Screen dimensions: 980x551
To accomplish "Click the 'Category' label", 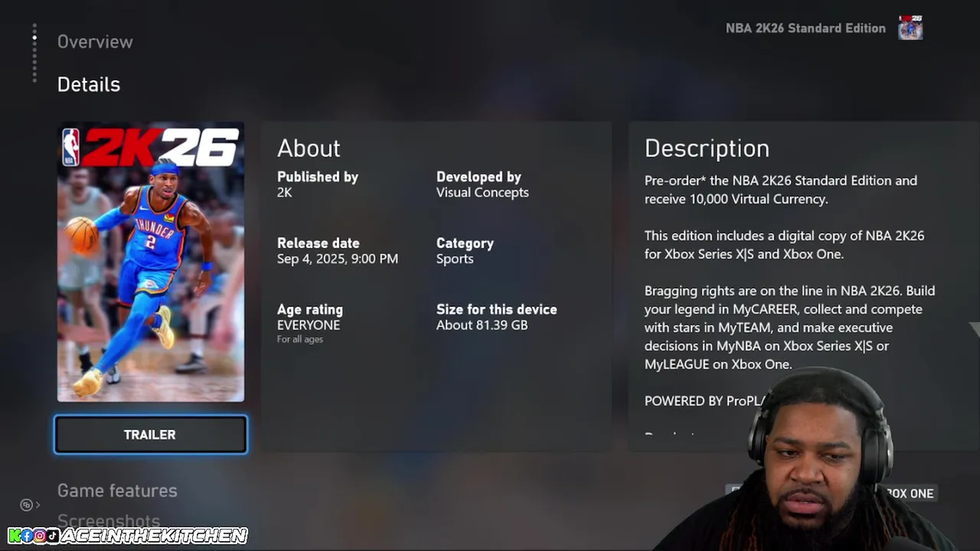I will 465,243.
